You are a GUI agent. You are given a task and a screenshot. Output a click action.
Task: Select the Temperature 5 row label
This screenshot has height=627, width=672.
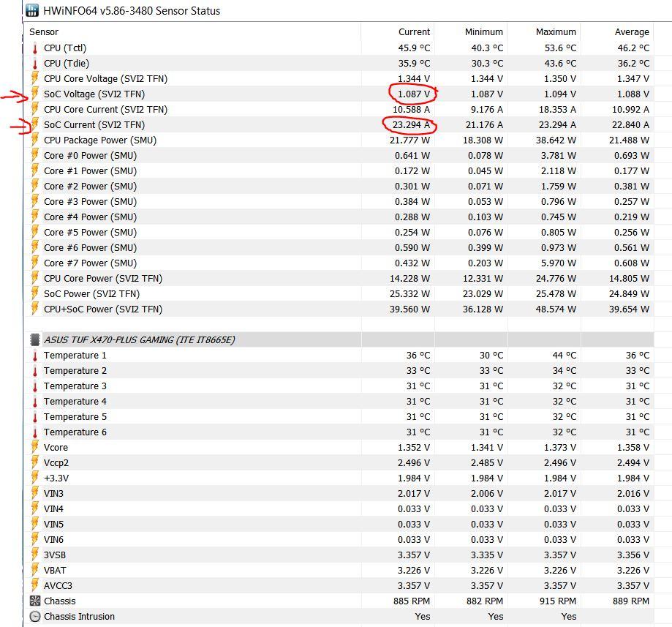pos(75,417)
